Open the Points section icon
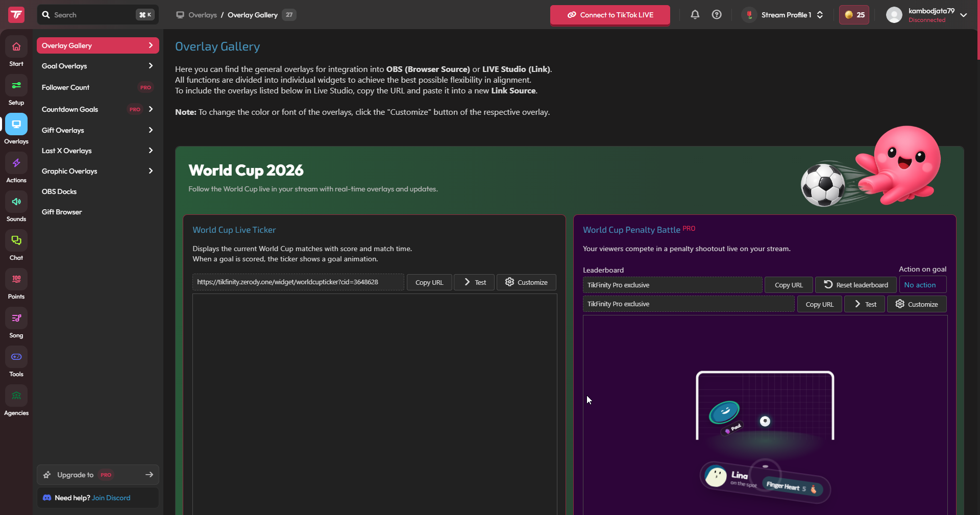980x515 pixels. click(x=16, y=280)
